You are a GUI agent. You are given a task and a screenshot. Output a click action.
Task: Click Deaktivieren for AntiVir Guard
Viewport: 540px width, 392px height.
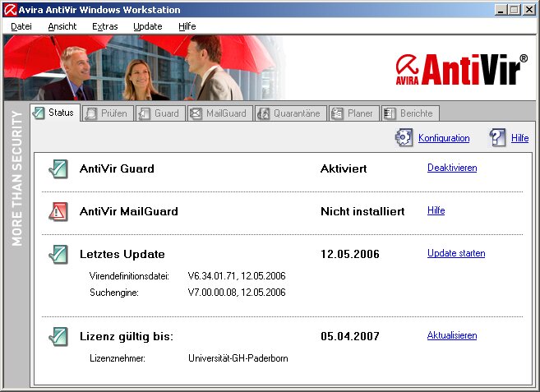click(452, 168)
